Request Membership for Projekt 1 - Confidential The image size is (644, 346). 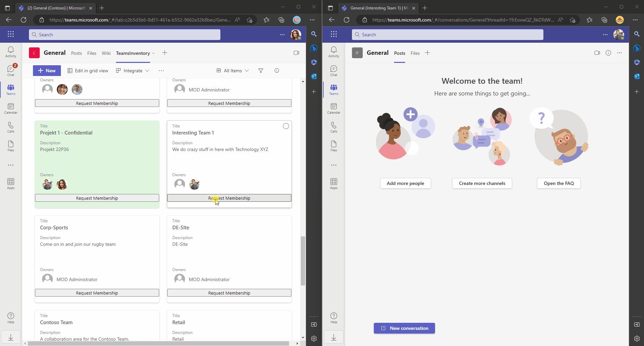pos(97,198)
